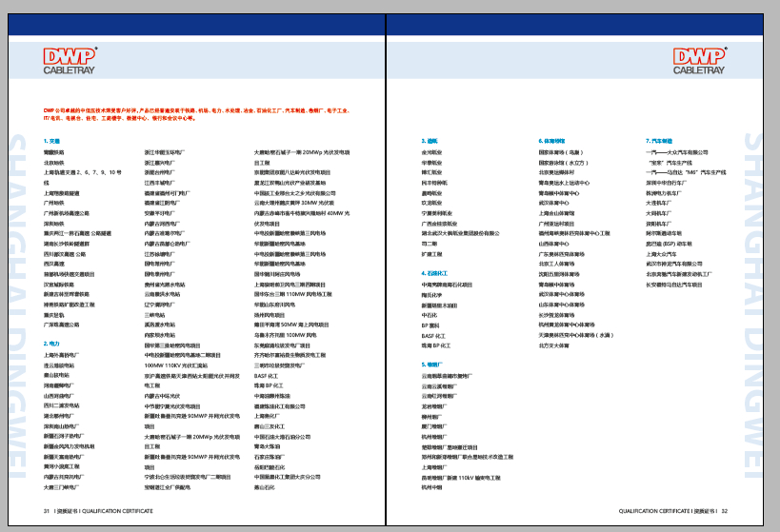
Task: Click "青岛大炼油" on the left page
Action: (267, 446)
